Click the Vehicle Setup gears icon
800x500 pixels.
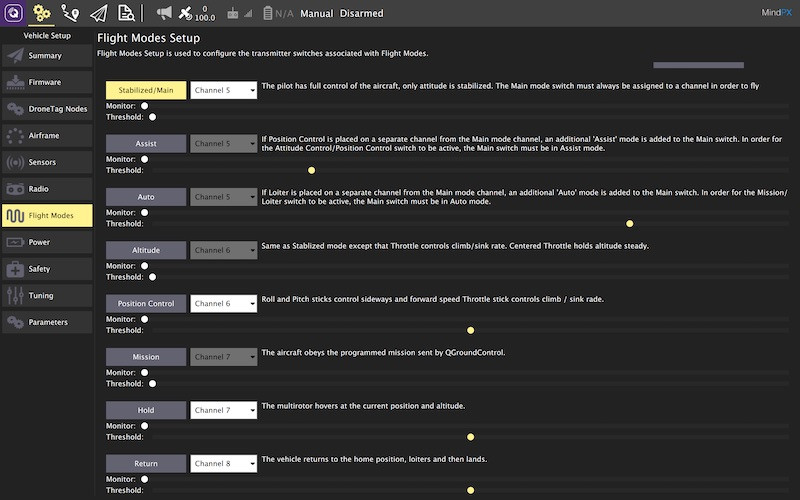coord(42,13)
